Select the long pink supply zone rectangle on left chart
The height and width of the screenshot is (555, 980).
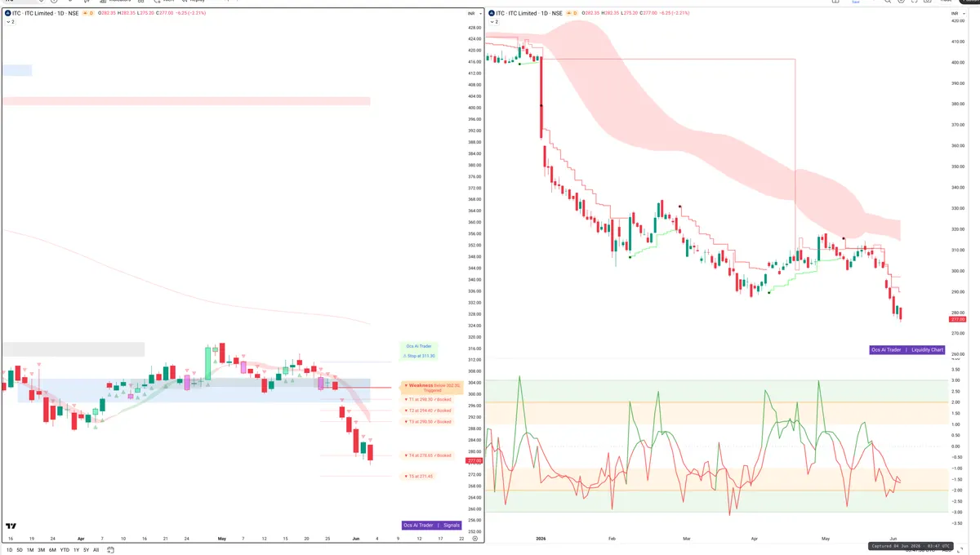click(x=186, y=101)
